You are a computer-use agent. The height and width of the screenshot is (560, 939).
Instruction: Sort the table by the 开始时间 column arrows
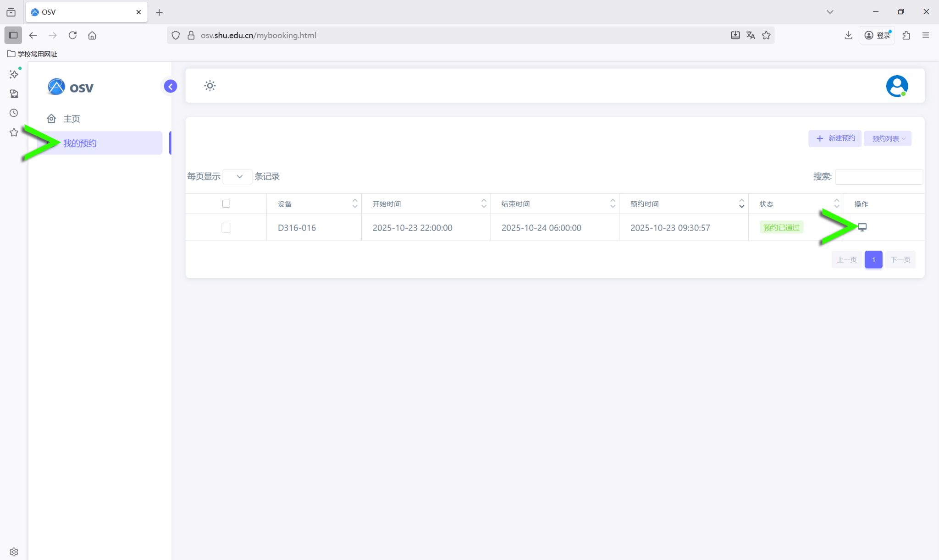click(x=483, y=204)
